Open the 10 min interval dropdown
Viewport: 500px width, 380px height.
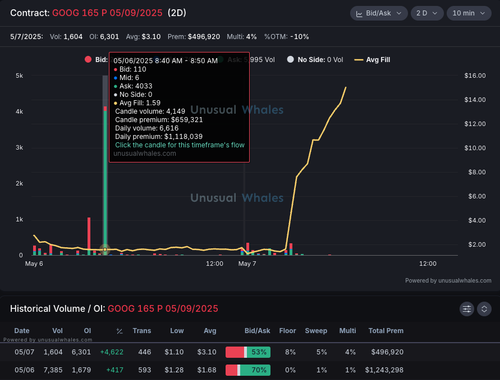point(469,13)
